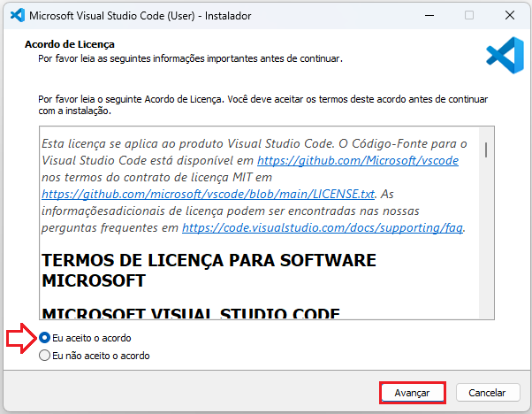Click the VS Code icon in title bar
Screen dimensions: 532x414
pyautogui.click(x=18, y=15)
